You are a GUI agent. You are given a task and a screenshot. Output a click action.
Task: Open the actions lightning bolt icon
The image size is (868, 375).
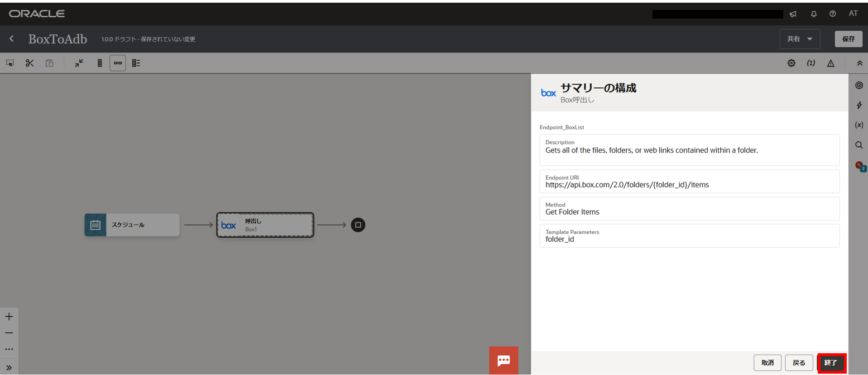coord(859,105)
